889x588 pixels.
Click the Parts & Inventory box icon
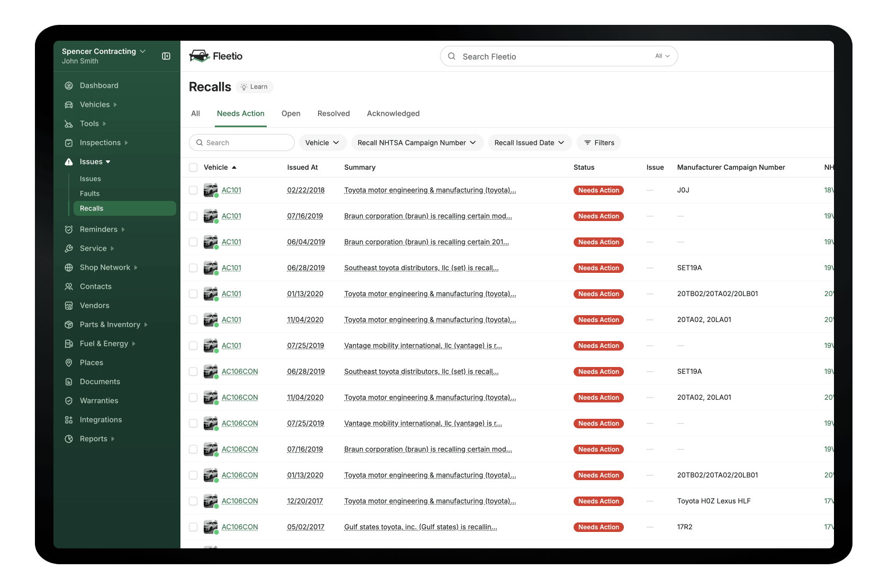tap(69, 325)
